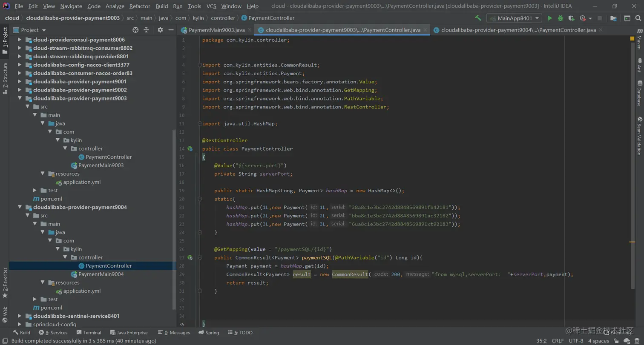Click UTF-8 encoding in status bar

tap(576, 341)
